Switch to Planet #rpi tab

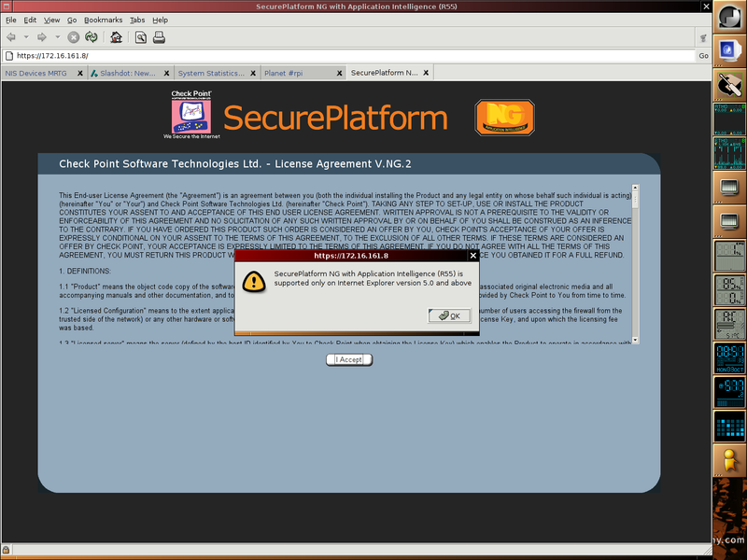pos(284,74)
